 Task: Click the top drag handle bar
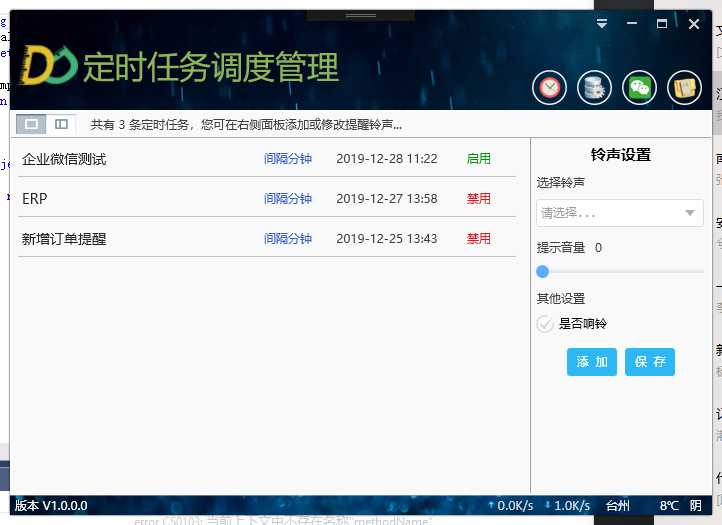(361, 16)
